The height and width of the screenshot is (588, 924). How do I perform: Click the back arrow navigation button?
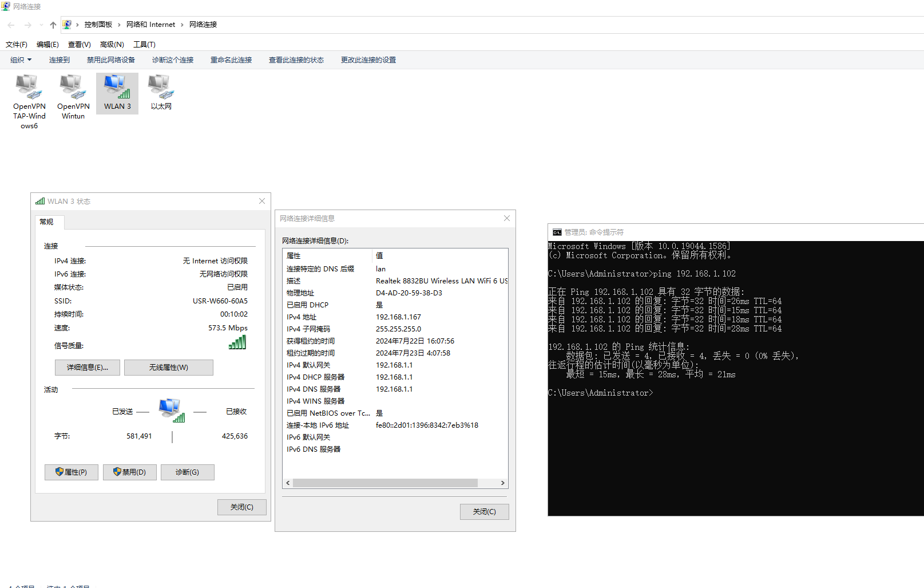coord(11,25)
